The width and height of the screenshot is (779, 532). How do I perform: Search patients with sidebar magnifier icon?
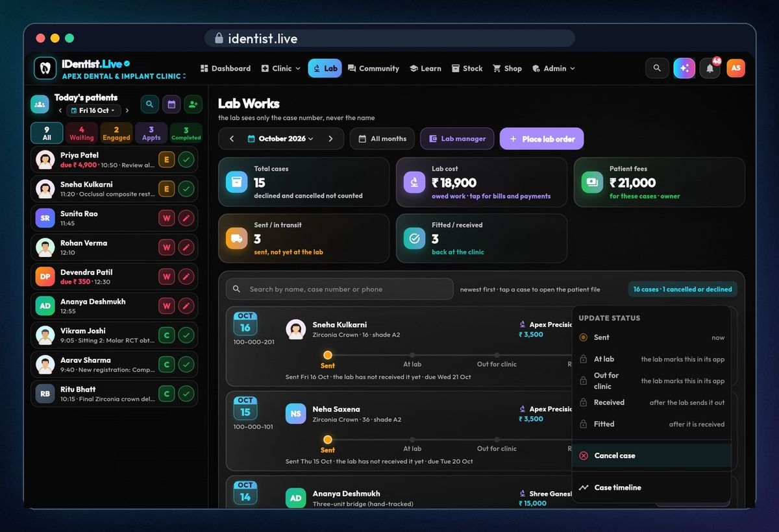149,104
